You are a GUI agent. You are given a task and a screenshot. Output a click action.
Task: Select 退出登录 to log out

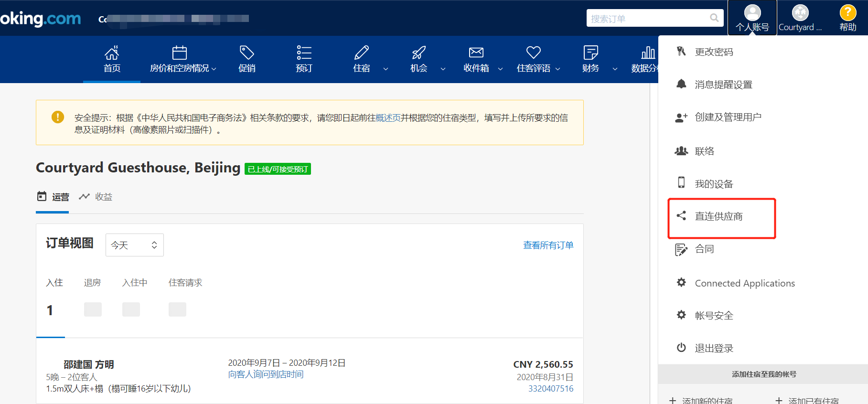tap(714, 348)
